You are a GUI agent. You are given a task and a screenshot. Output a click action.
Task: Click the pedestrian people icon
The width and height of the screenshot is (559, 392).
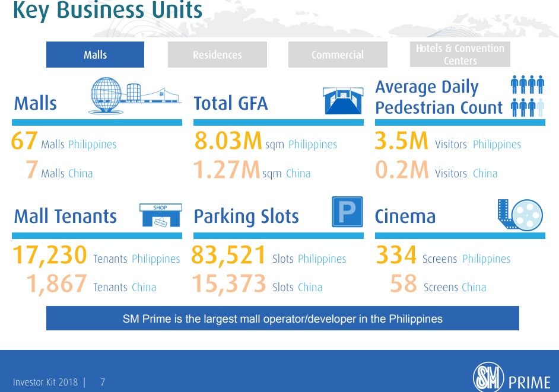[x=528, y=96]
